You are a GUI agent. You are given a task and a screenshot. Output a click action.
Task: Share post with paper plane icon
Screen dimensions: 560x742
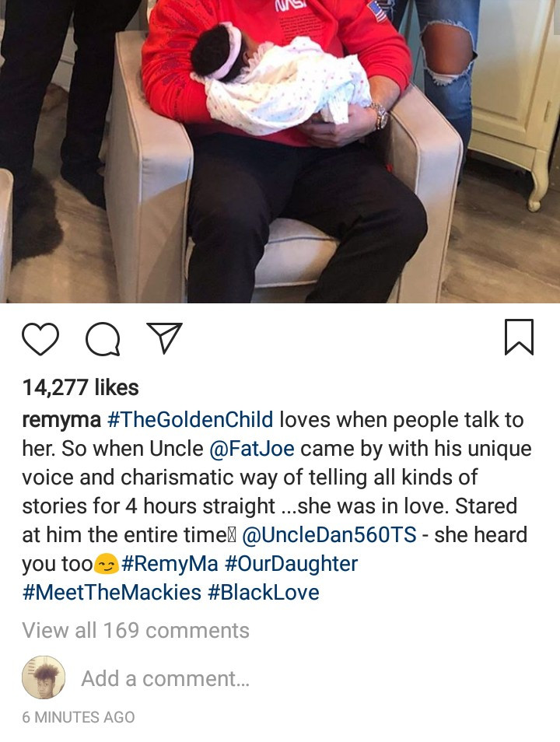[x=164, y=338]
